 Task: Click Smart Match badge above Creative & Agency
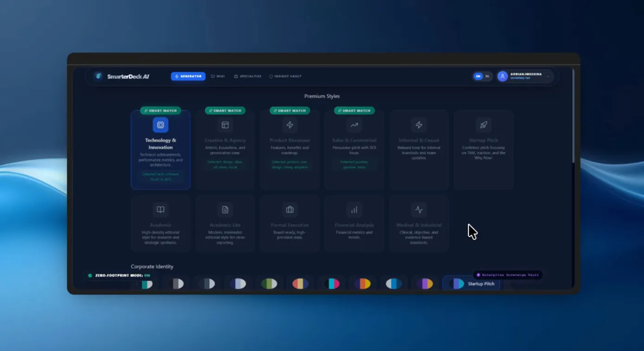pyautogui.click(x=225, y=110)
